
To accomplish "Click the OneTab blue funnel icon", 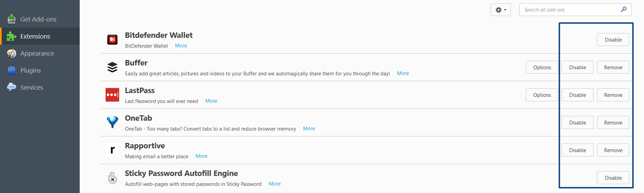I will [x=112, y=122].
